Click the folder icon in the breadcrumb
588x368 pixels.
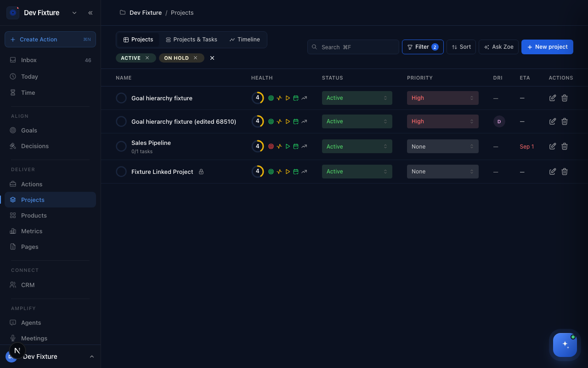point(123,12)
